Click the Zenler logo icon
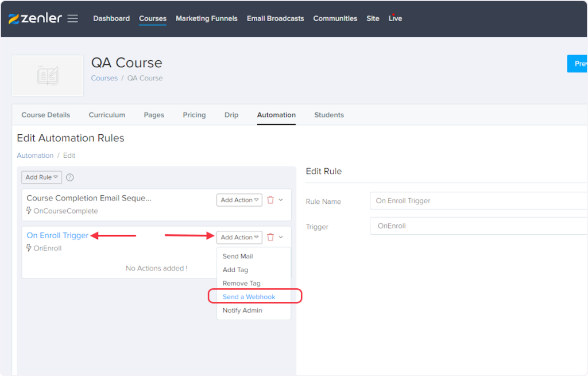The height and width of the screenshot is (376, 588). [14, 18]
